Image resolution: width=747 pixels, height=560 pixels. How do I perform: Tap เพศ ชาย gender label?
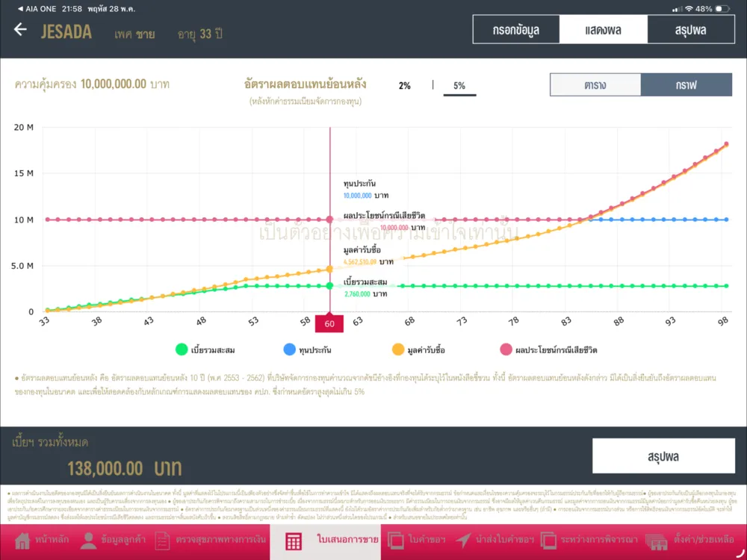pyautogui.click(x=134, y=34)
